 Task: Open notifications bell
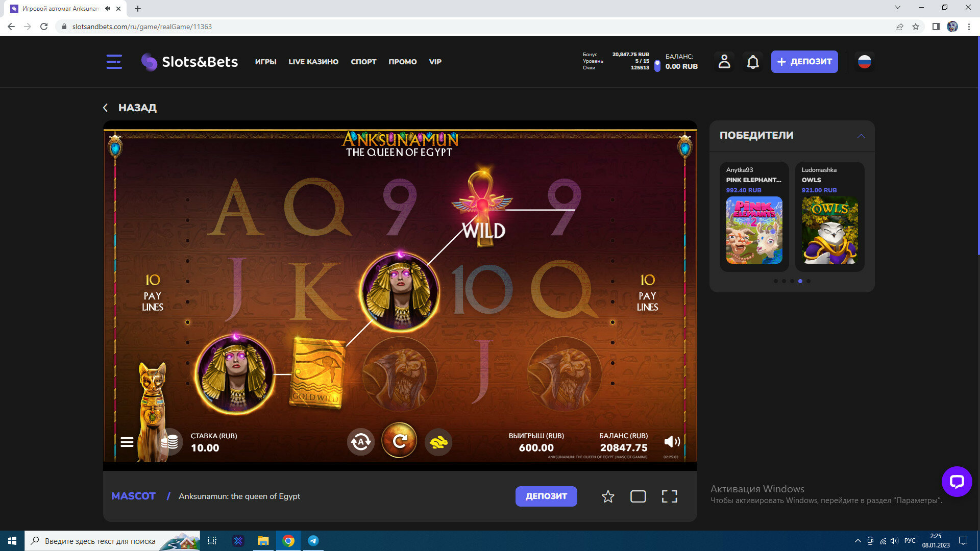coord(753,62)
